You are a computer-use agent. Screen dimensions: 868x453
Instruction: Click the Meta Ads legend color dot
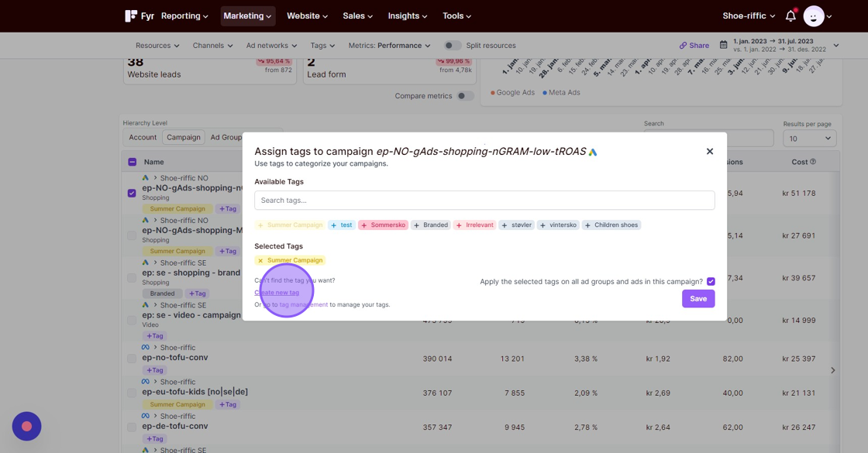tap(545, 93)
